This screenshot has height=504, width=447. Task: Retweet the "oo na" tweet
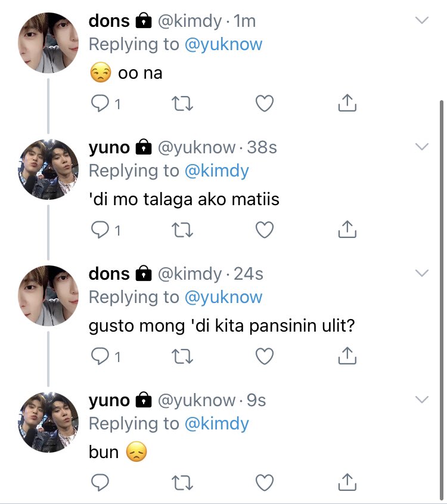click(x=182, y=104)
